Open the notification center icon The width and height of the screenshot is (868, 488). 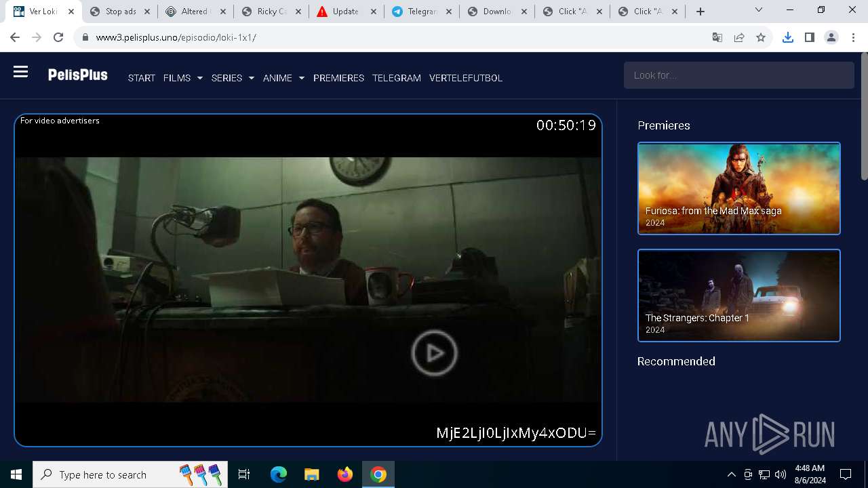tap(846, 474)
